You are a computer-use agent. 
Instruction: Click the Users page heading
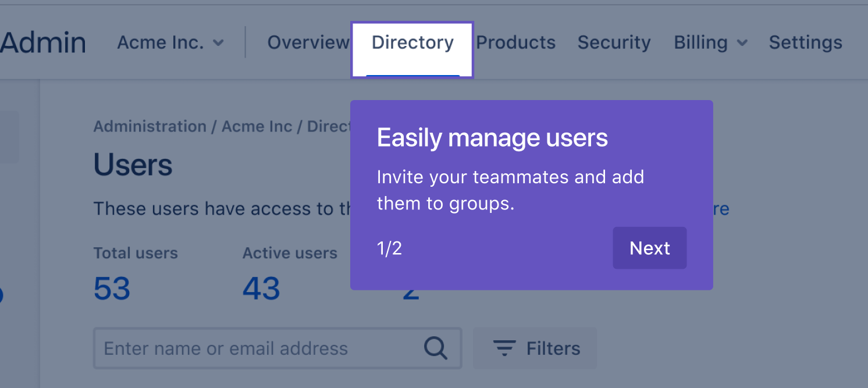pyautogui.click(x=133, y=165)
